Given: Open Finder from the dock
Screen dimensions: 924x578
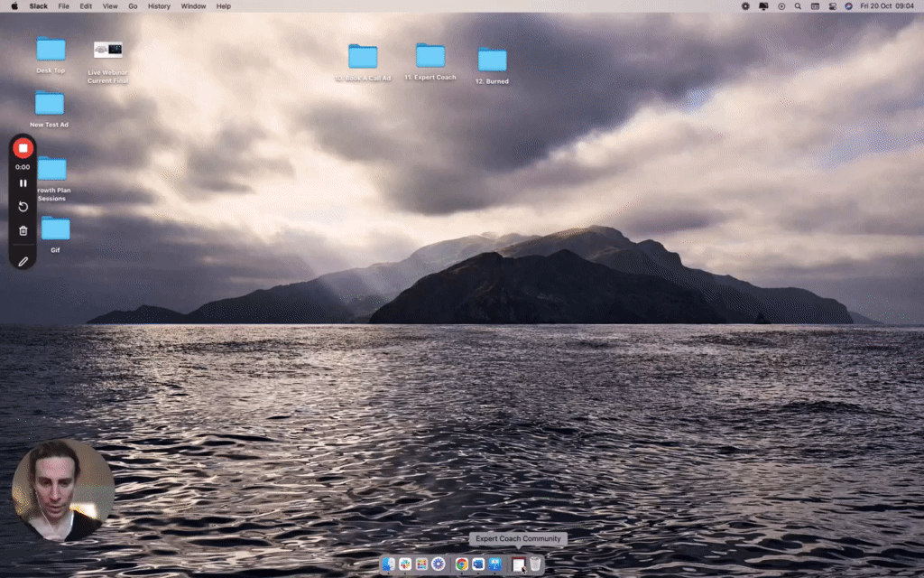Looking at the screenshot, I should (388, 564).
